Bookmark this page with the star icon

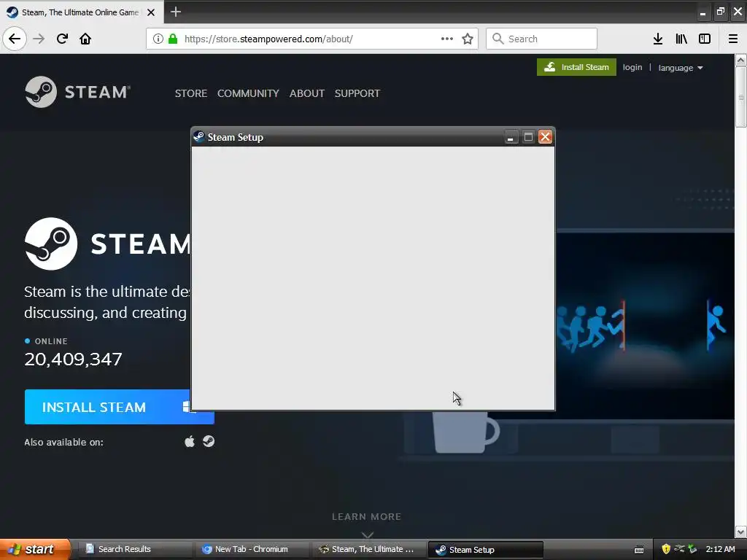[x=468, y=39]
